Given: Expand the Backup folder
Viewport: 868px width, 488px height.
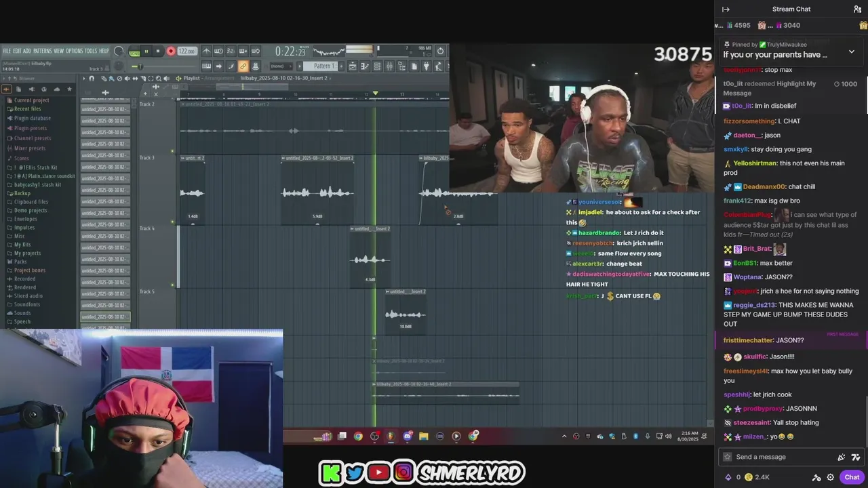Looking at the screenshot, I should click(x=22, y=193).
